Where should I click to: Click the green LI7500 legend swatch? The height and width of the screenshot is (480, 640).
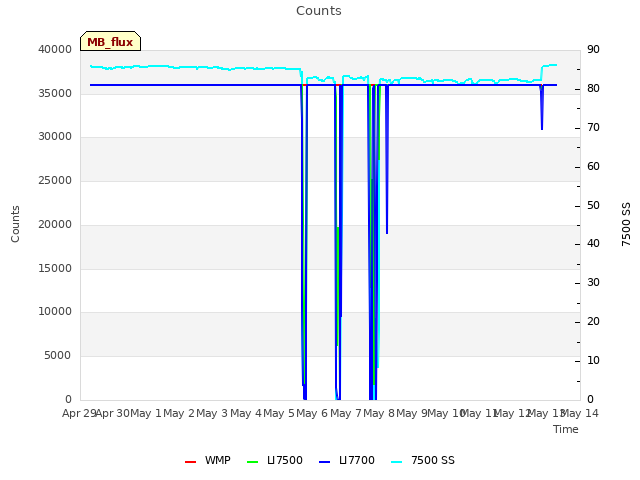253,462
